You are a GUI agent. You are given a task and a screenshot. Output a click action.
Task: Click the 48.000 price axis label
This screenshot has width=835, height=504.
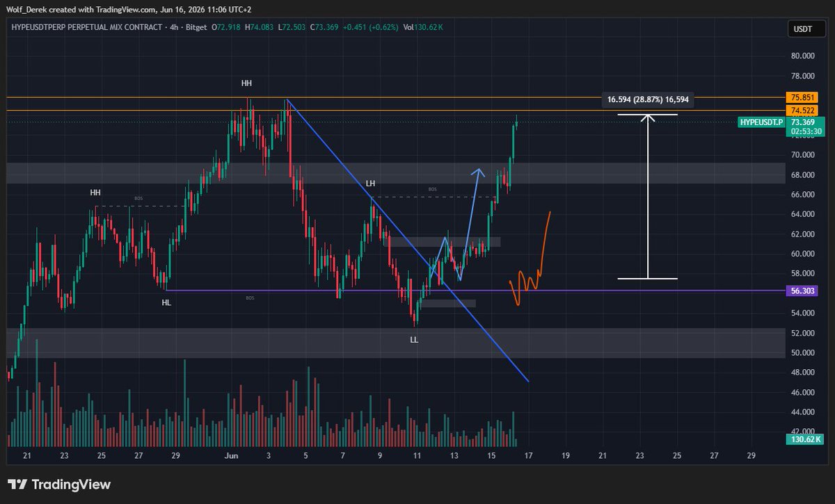pos(802,373)
